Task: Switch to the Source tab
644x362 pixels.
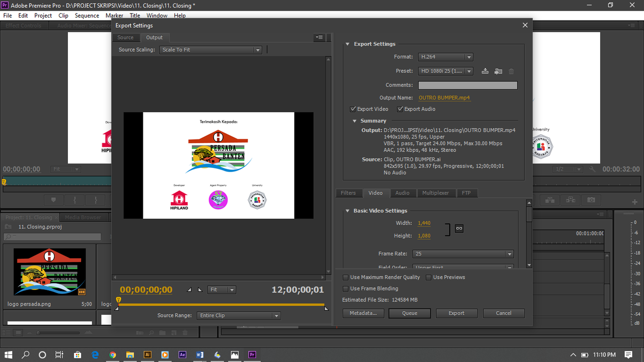Action: click(x=126, y=38)
